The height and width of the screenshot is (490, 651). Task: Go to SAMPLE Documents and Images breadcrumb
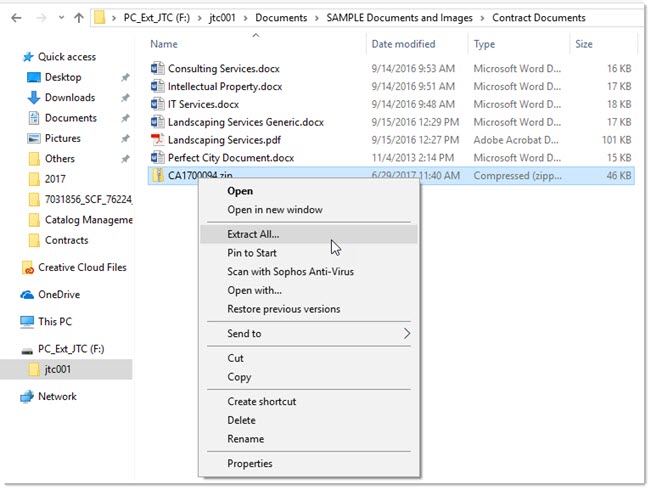click(x=399, y=18)
